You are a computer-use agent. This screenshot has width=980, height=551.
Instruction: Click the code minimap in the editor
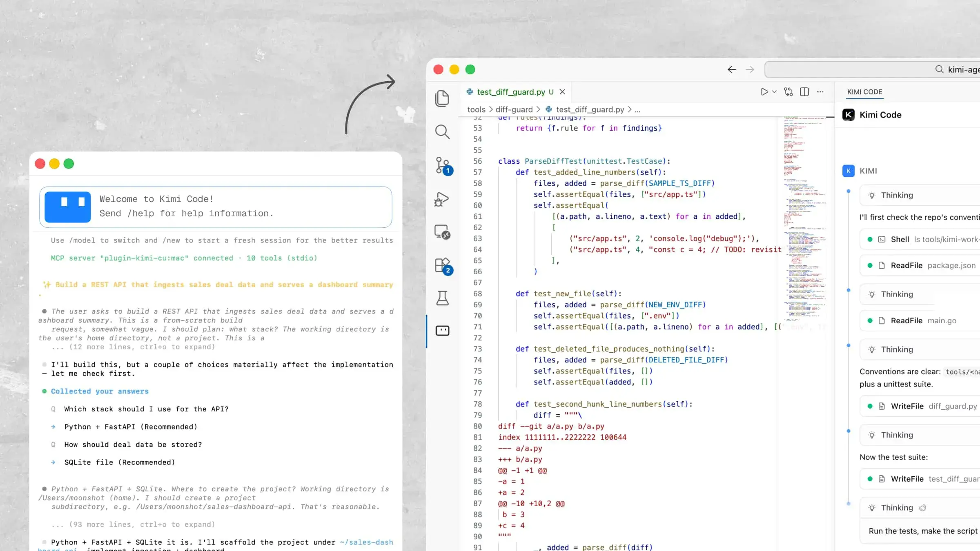coord(804,218)
